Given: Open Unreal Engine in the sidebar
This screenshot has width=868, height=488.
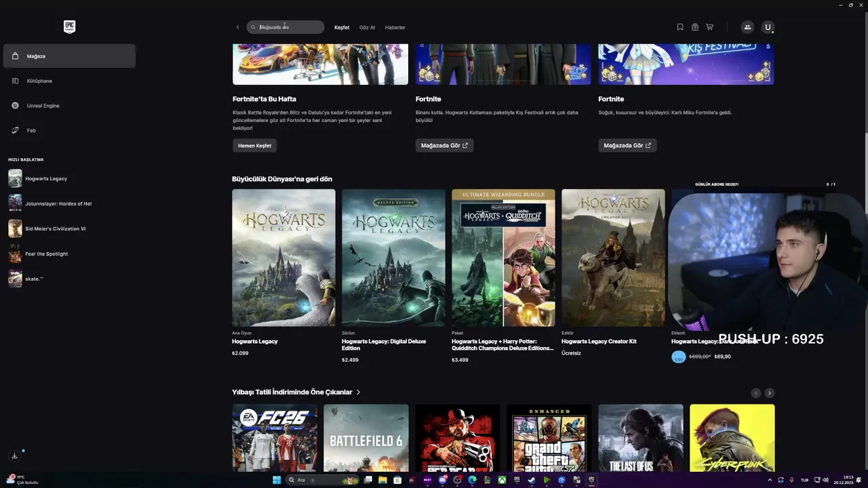Looking at the screenshot, I should 69,106.
